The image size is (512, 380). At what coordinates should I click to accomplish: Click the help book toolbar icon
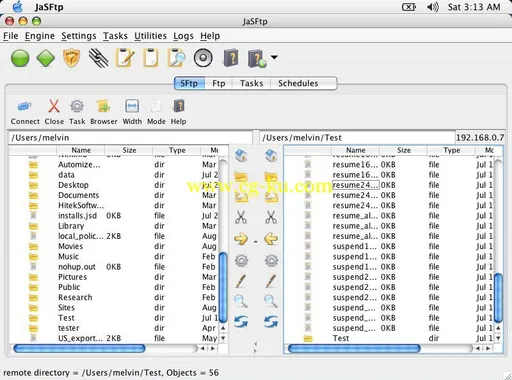coord(231,58)
